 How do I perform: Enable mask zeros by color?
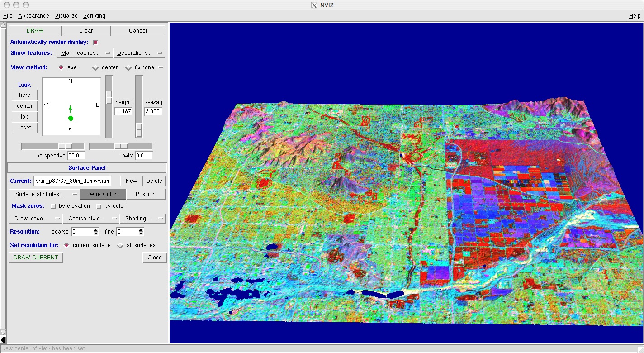(99, 206)
